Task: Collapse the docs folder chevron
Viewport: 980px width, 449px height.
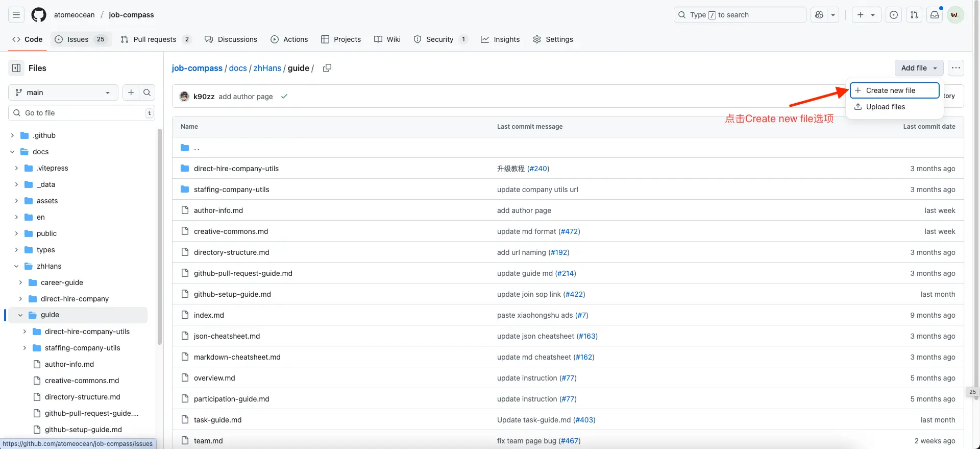Action: point(12,152)
